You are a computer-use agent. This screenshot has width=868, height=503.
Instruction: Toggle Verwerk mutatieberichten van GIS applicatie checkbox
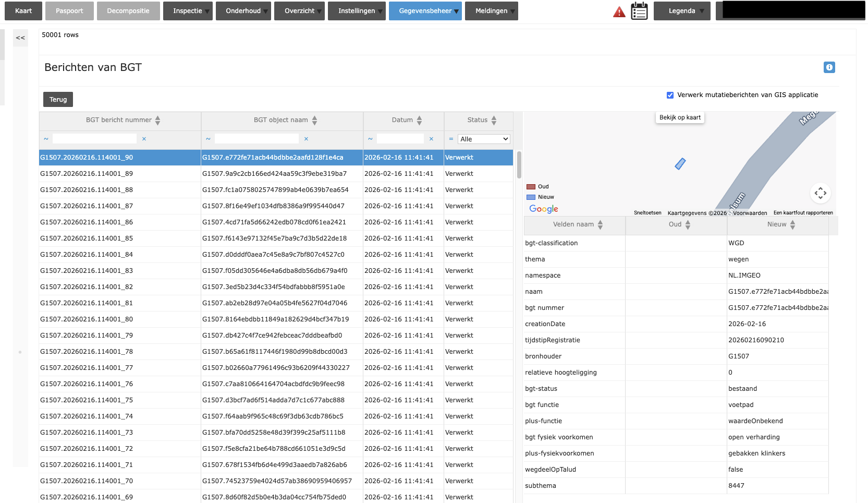tap(670, 95)
